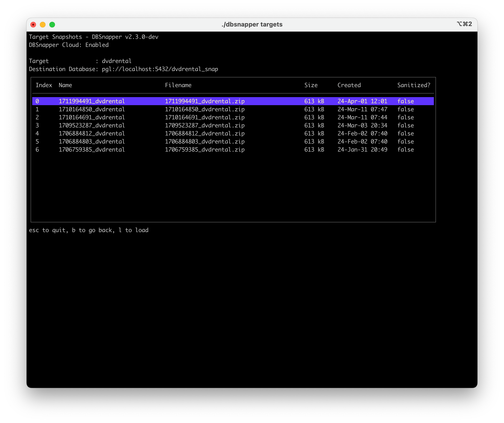
Task: Click the Created column header
Action: point(349,85)
